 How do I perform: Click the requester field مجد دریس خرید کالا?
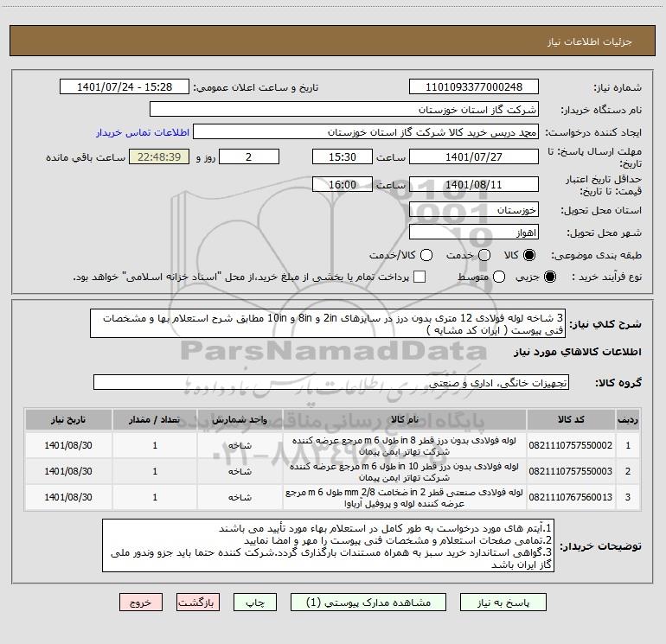[366, 132]
